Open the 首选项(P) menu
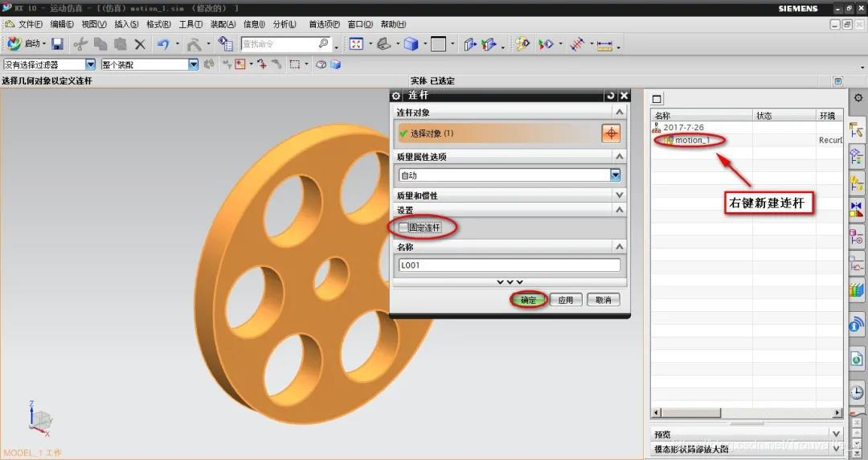Viewport: 868px width, 460px height. point(325,24)
